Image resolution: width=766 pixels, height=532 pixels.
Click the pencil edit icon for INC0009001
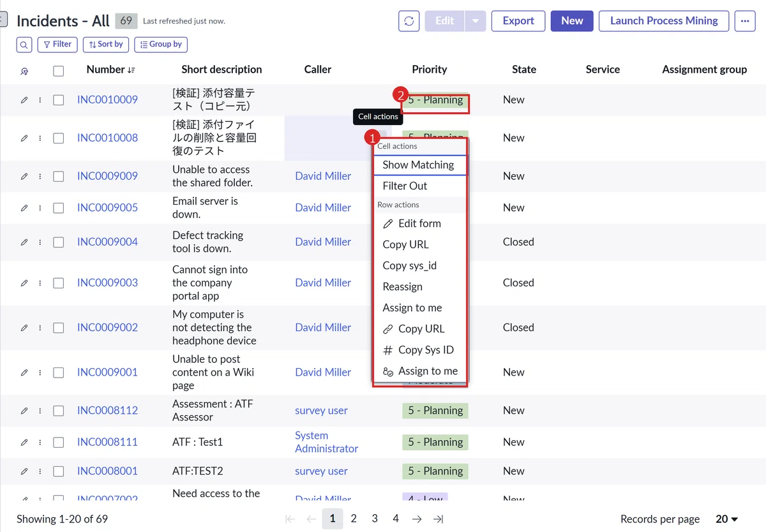click(24, 373)
